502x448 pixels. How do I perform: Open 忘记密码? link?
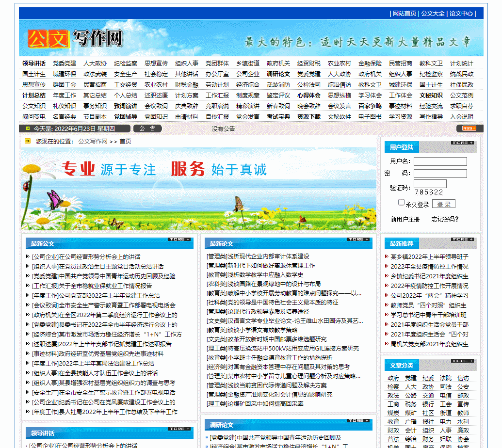[445, 219]
